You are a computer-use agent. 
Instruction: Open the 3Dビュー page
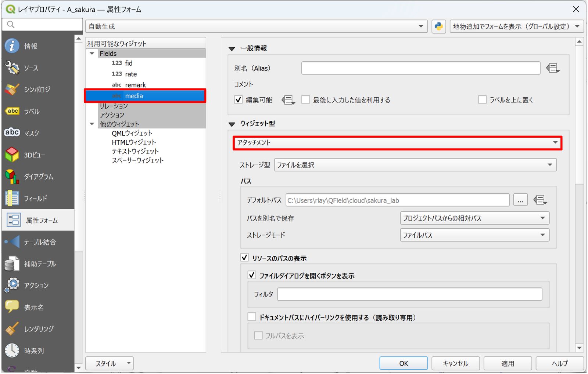click(12, 155)
